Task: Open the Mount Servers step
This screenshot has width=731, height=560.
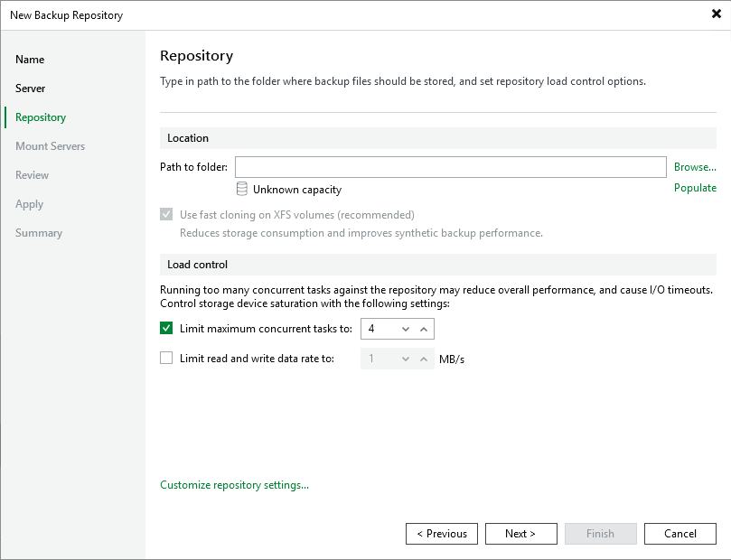Action: pos(50,146)
